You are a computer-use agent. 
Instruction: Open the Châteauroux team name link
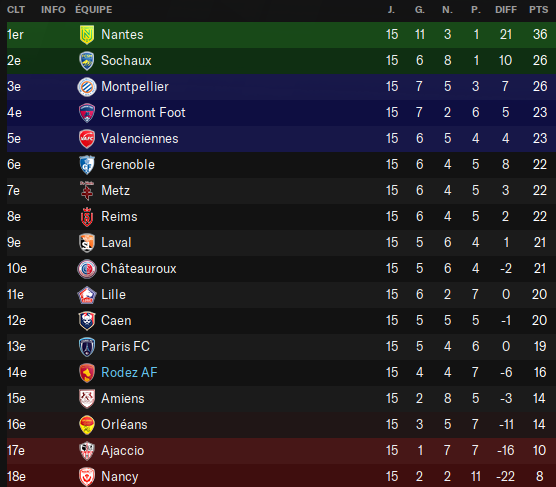coord(139,269)
